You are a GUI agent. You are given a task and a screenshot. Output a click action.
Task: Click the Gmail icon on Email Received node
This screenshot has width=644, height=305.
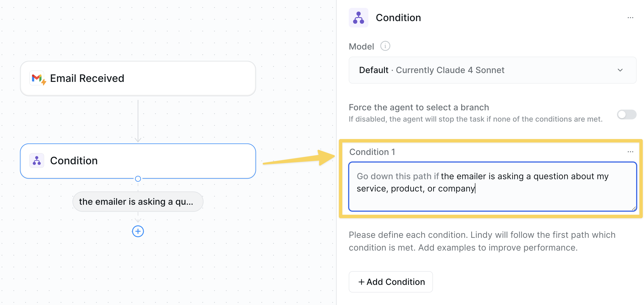tap(37, 78)
